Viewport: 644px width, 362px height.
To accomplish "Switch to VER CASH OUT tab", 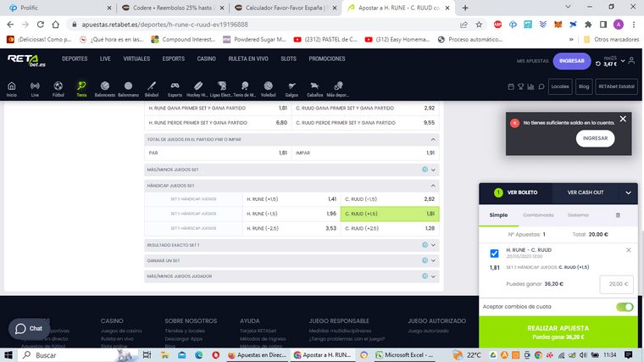I will coord(586,192).
